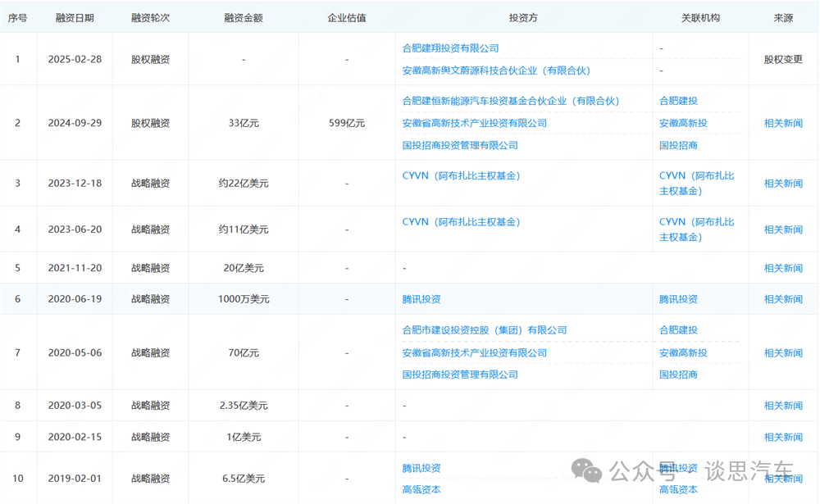The width and height of the screenshot is (820, 504).
Task: Open 腾讯投资 investor link in row 10
Action: [x=421, y=469]
